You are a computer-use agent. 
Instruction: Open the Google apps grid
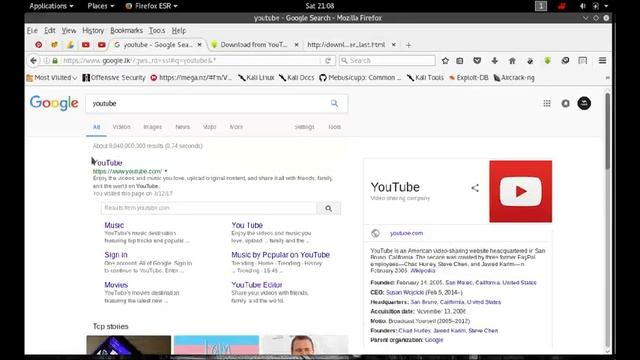[x=547, y=103]
